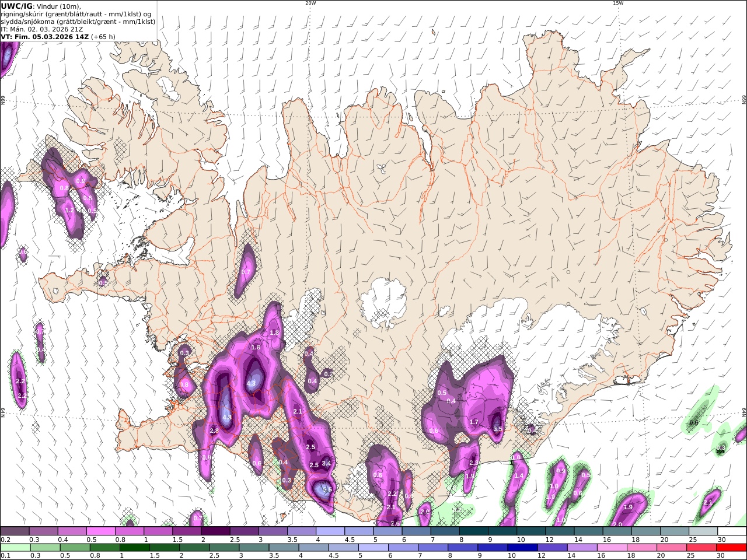Click the deepest blue rain swatch at 10

tap(522, 548)
